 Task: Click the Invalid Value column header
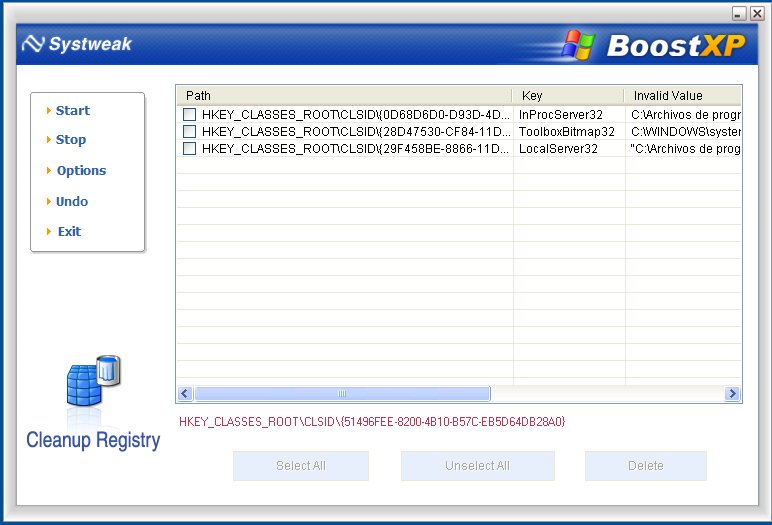683,96
